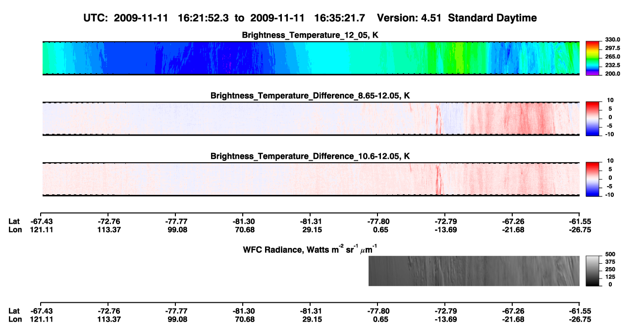Click the '232.5' colorbar tick label
The height and width of the screenshot is (330, 644).
(x=612, y=65)
